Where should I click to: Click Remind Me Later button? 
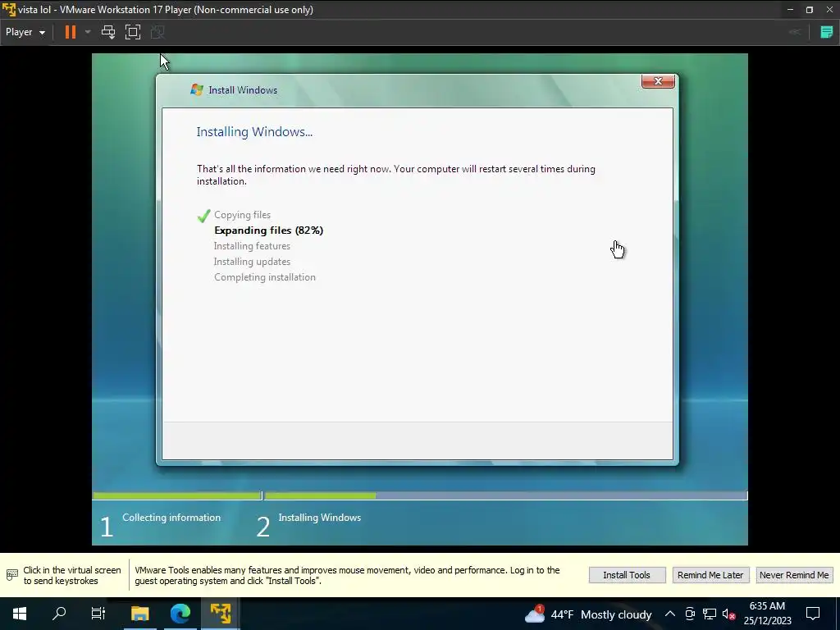710,575
